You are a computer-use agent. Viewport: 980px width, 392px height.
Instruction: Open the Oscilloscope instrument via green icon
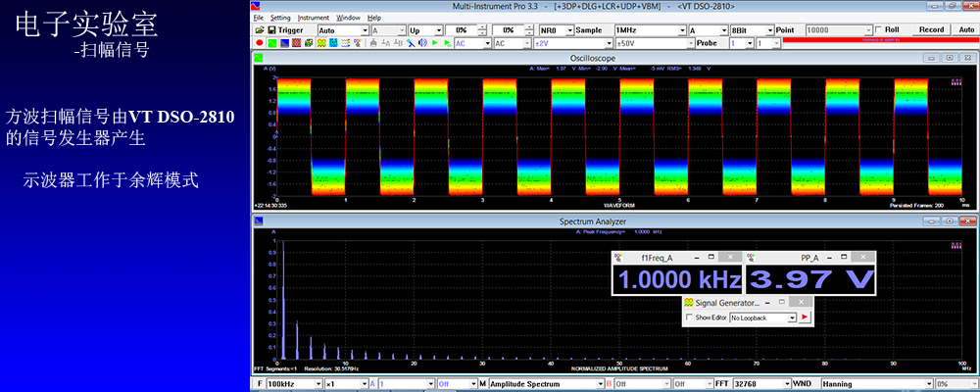(272, 43)
